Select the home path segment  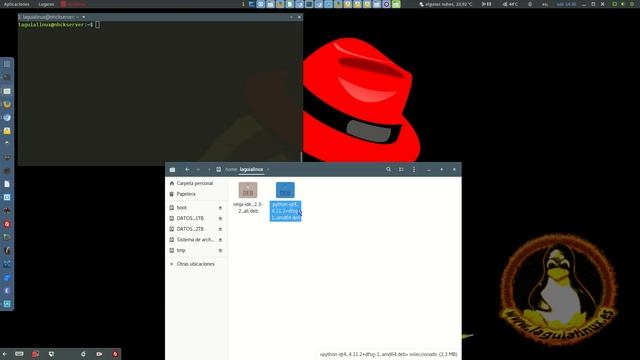(x=231, y=169)
